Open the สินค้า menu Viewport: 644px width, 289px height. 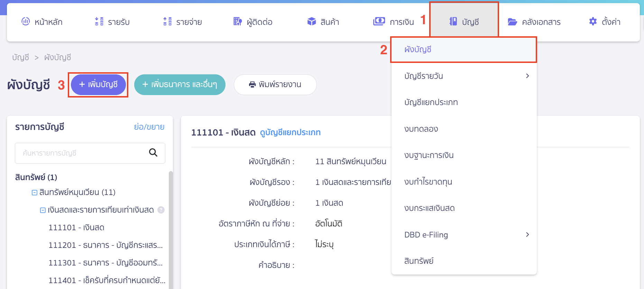click(323, 22)
